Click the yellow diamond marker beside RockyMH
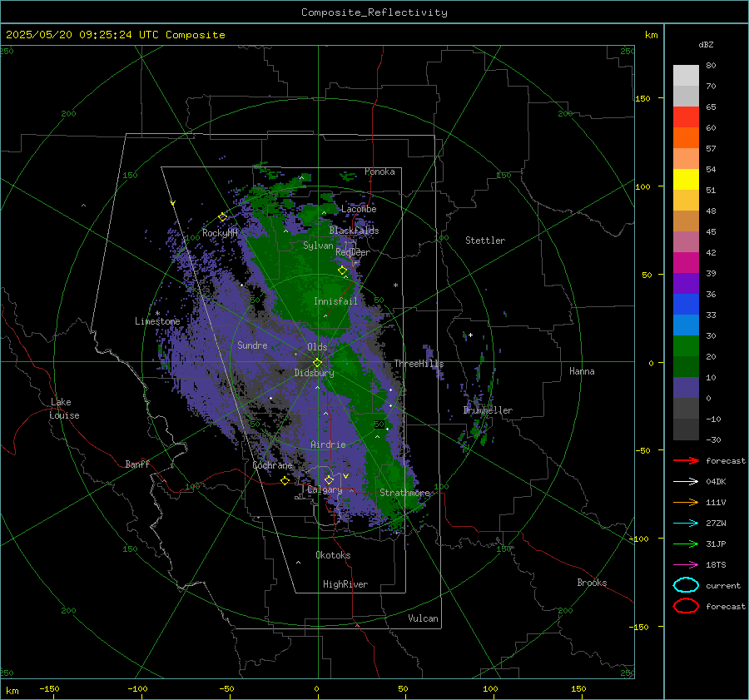 point(222,217)
